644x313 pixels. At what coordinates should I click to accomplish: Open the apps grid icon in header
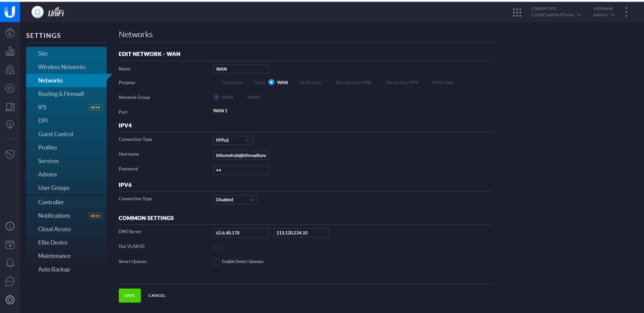(517, 13)
